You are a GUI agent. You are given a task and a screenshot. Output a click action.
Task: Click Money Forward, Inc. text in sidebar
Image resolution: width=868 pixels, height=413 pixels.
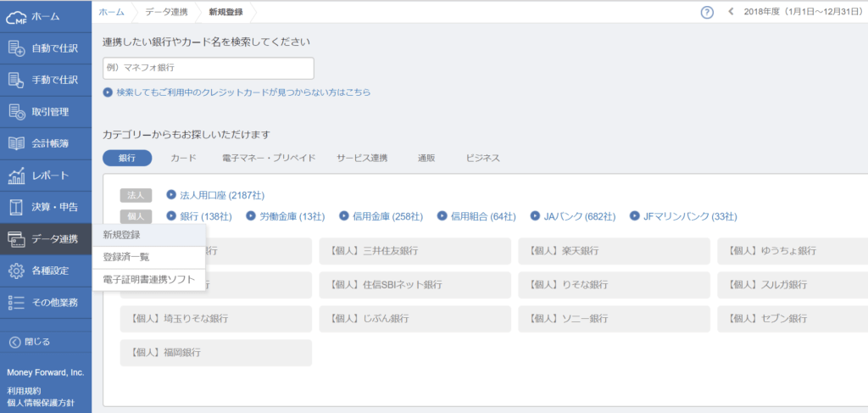tap(46, 372)
